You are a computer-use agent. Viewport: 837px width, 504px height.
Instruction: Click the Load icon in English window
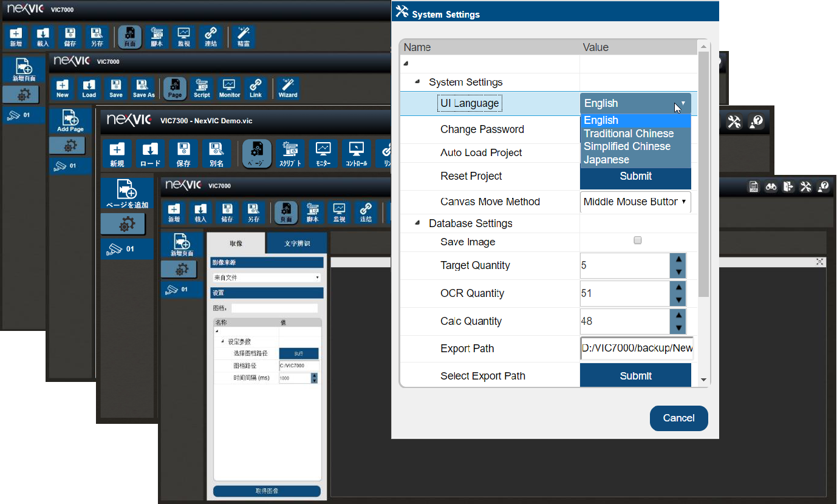89,88
